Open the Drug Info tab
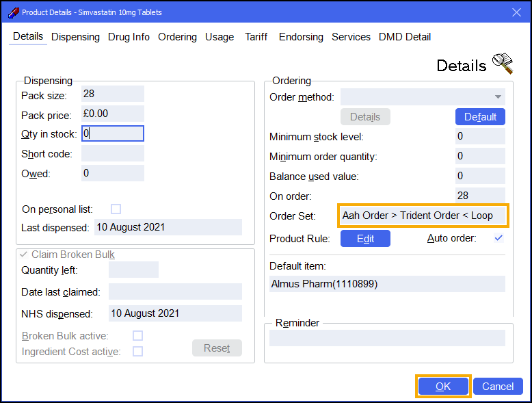Image resolution: width=532 pixels, height=403 pixels. pos(129,37)
